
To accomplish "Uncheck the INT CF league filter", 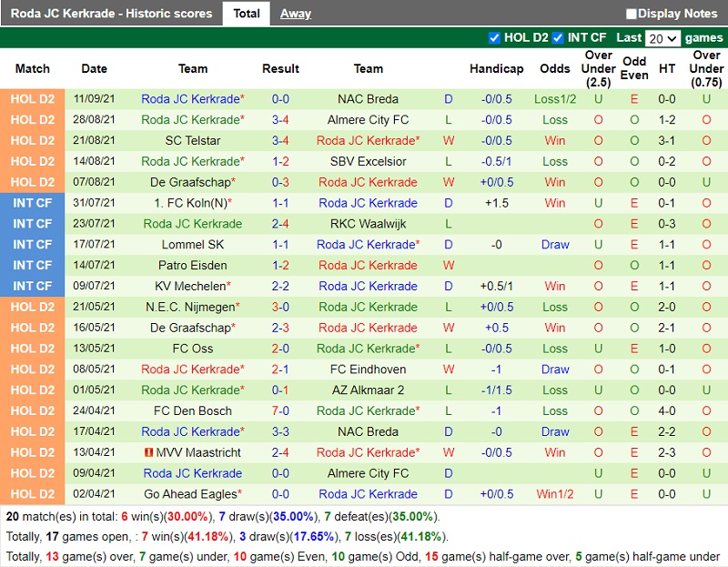I will [558, 38].
